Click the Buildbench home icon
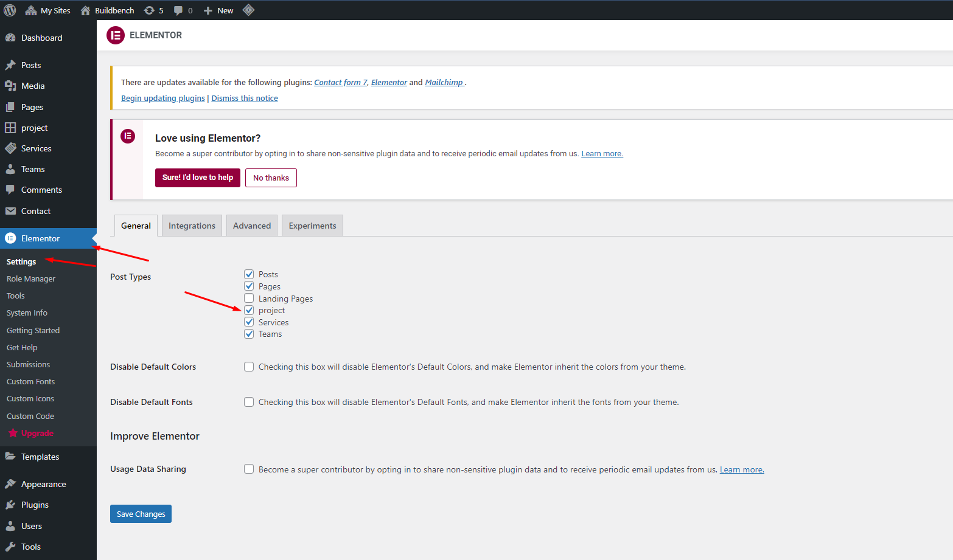The height and width of the screenshot is (560, 953). pos(86,10)
